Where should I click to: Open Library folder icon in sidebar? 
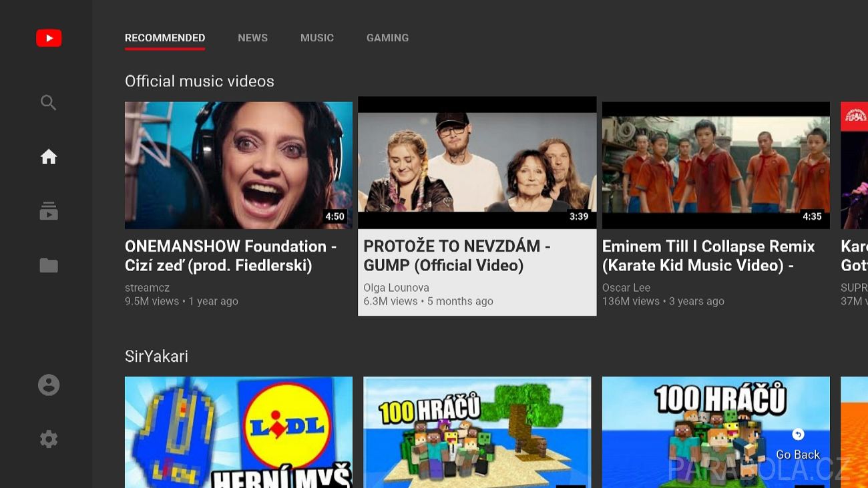pos(49,266)
